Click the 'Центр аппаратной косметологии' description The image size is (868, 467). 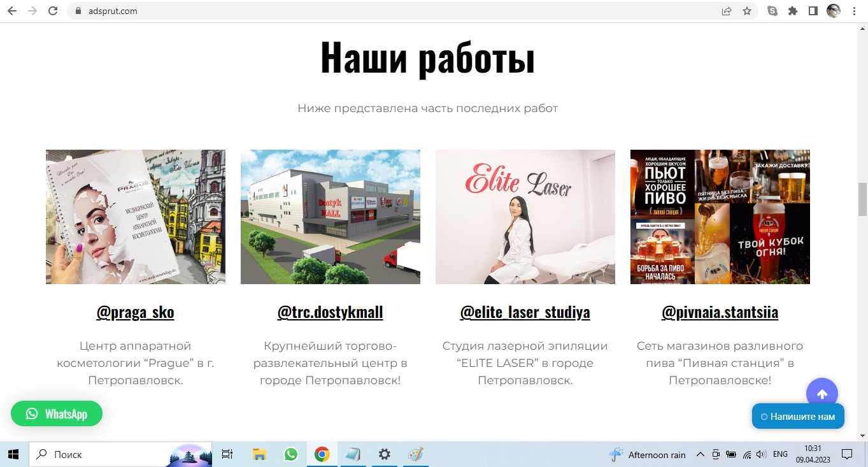[x=136, y=363]
